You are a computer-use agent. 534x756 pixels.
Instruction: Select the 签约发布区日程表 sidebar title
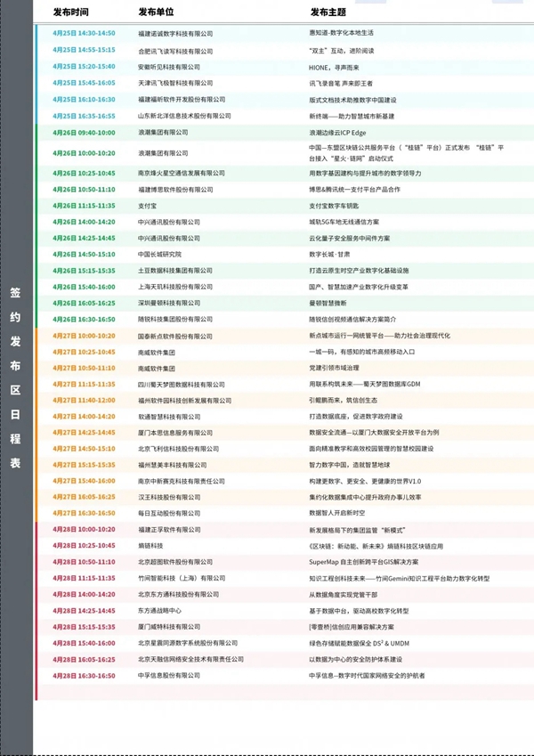tap(15, 378)
